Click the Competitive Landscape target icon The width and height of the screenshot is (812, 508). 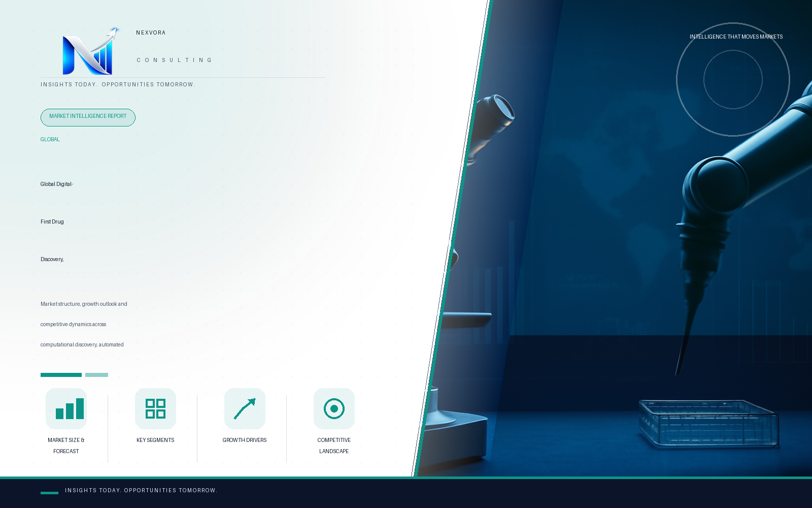point(334,408)
